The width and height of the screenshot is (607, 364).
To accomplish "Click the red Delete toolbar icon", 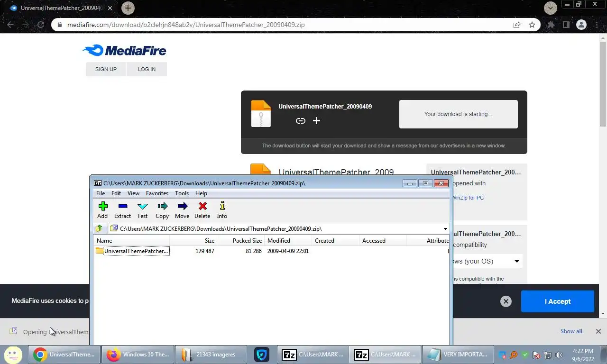I will tap(202, 210).
